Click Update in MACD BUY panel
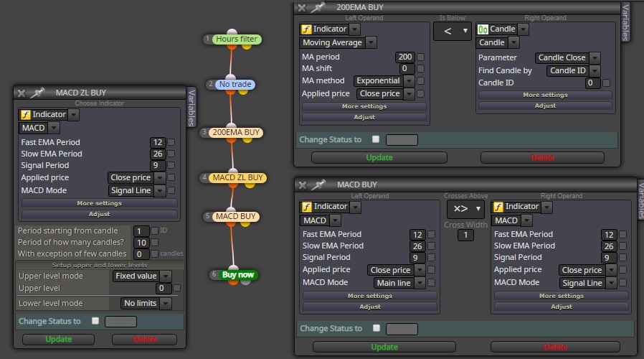 click(384, 347)
